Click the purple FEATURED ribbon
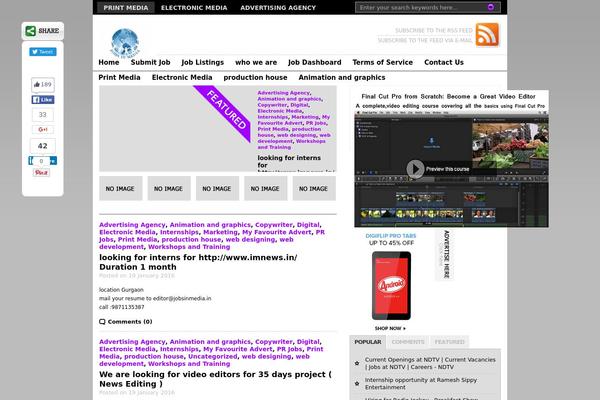Viewport: 600px width, 400px height. click(226, 111)
